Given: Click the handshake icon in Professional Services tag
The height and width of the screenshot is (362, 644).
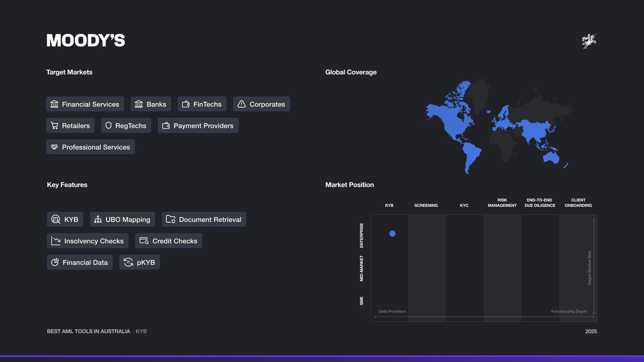Looking at the screenshot, I should (54, 147).
